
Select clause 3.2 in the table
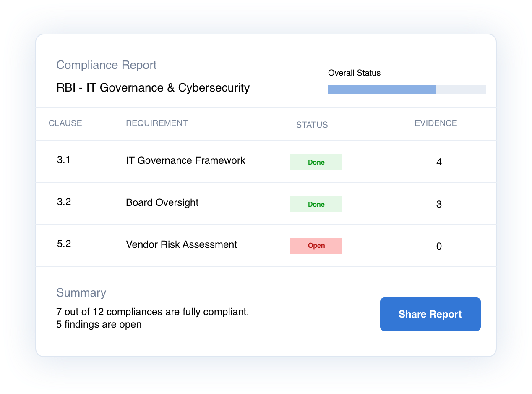coord(64,202)
